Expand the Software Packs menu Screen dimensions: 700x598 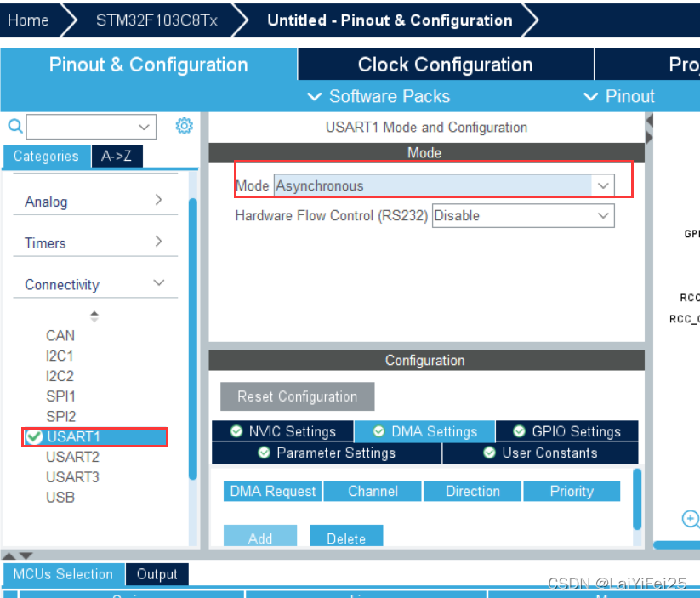379,96
